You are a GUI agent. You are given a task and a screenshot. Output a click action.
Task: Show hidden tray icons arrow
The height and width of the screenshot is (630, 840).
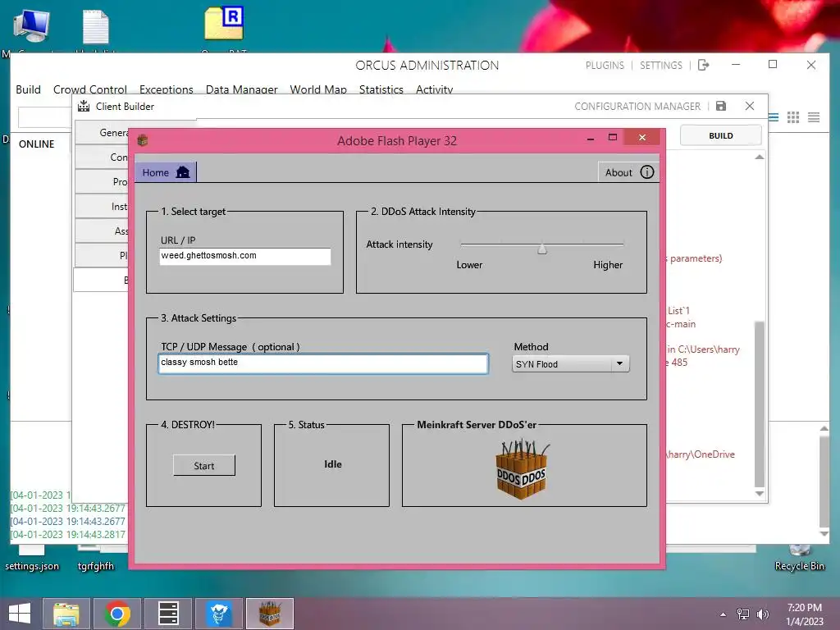point(724,614)
